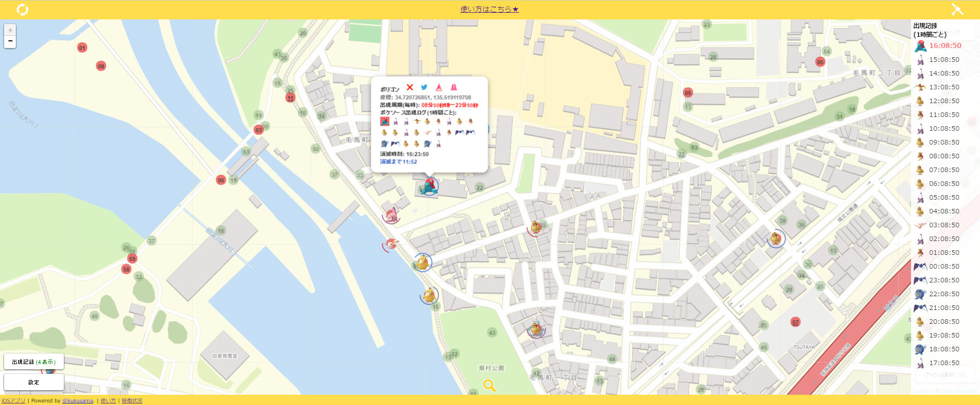Viewport: 980px width, 405px height.
Task: Select the 16:08:50 Porygon record
Action: 938,45
